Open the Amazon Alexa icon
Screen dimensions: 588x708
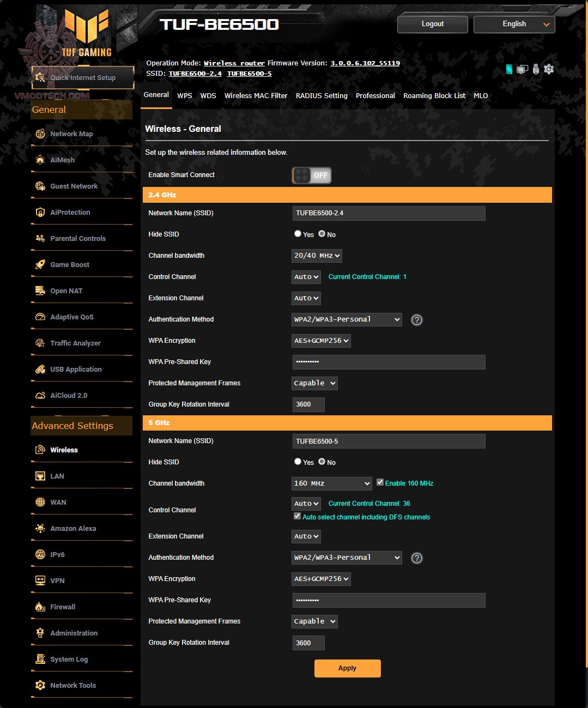(x=40, y=528)
